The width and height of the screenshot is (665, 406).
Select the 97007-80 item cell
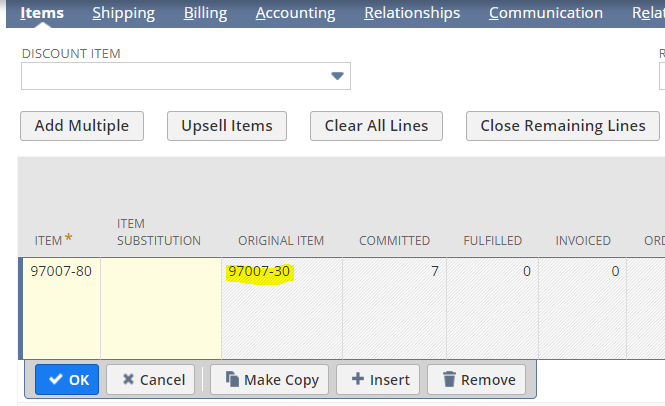pyautogui.click(x=61, y=271)
